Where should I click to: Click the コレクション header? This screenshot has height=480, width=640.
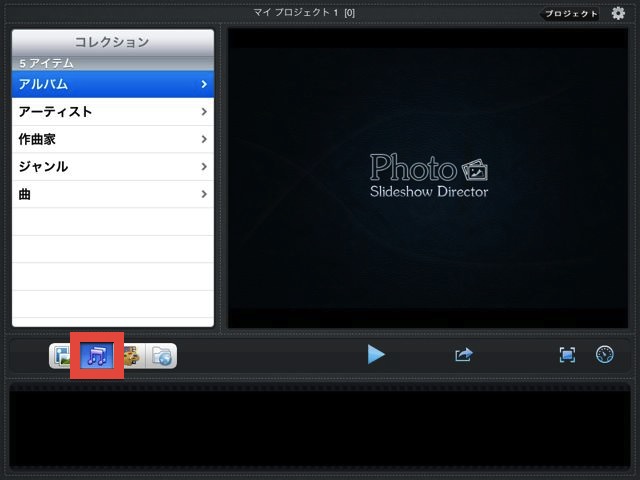113,42
